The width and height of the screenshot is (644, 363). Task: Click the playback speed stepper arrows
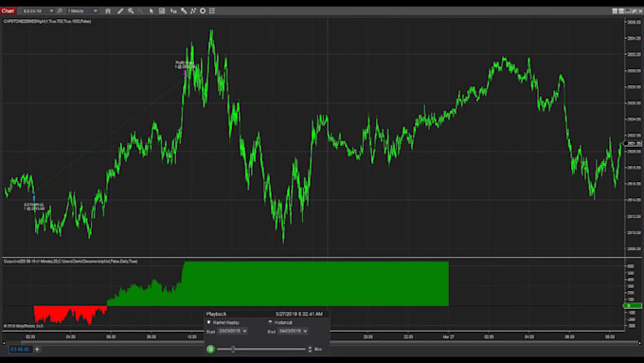coord(310,349)
